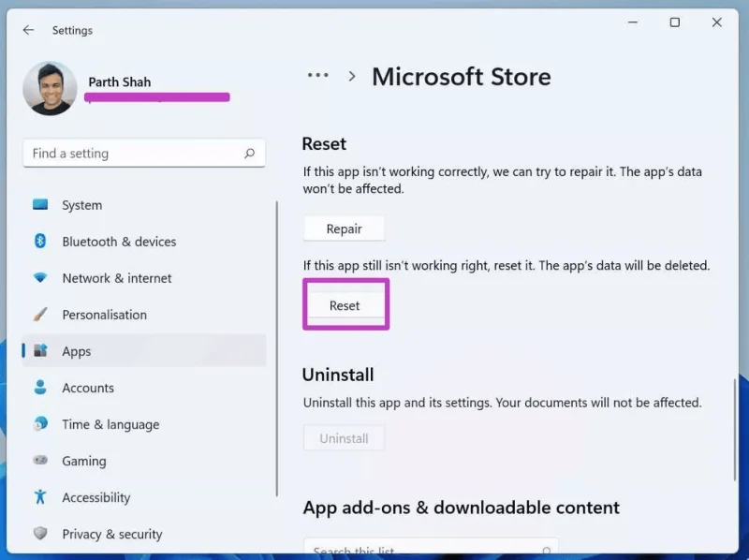Viewport: 749px width, 560px height.
Task: Open the Parth Shah account name
Action: [x=120, y=82]
